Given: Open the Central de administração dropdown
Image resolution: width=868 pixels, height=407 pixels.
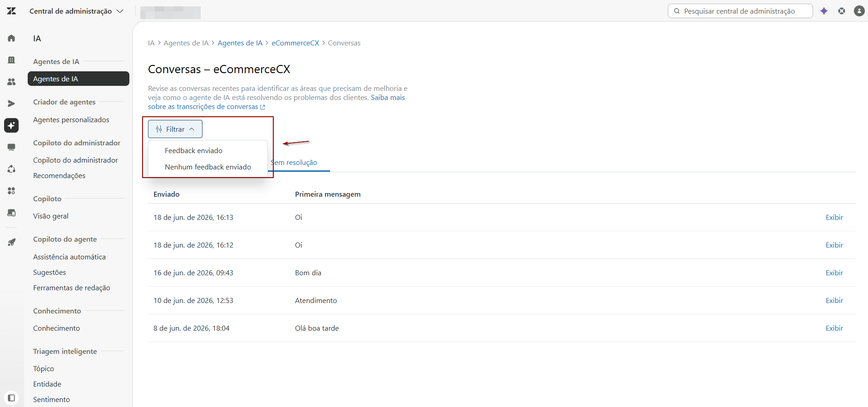Looking at the screenshot, I should [x=76, y=11].
